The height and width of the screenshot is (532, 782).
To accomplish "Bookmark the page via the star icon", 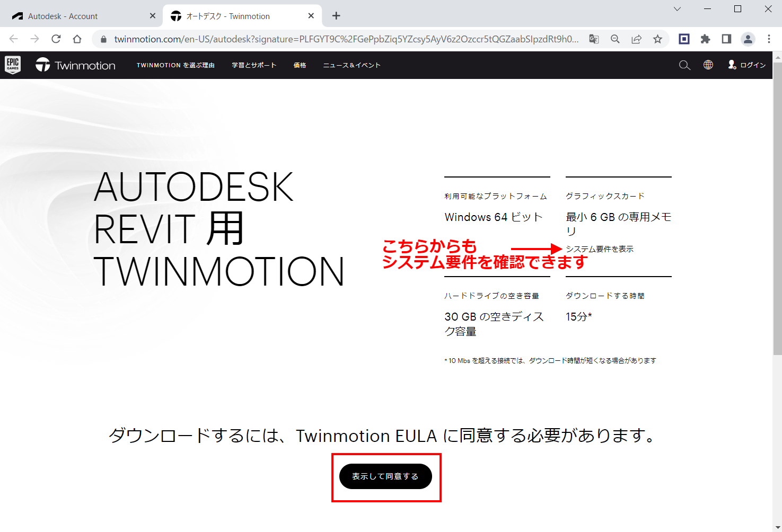I will click(657, 39).
